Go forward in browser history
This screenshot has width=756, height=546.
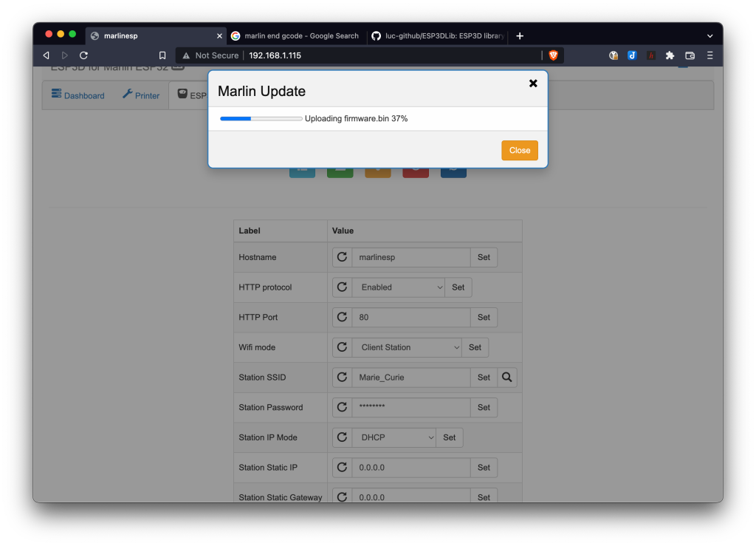pos(65,55)
